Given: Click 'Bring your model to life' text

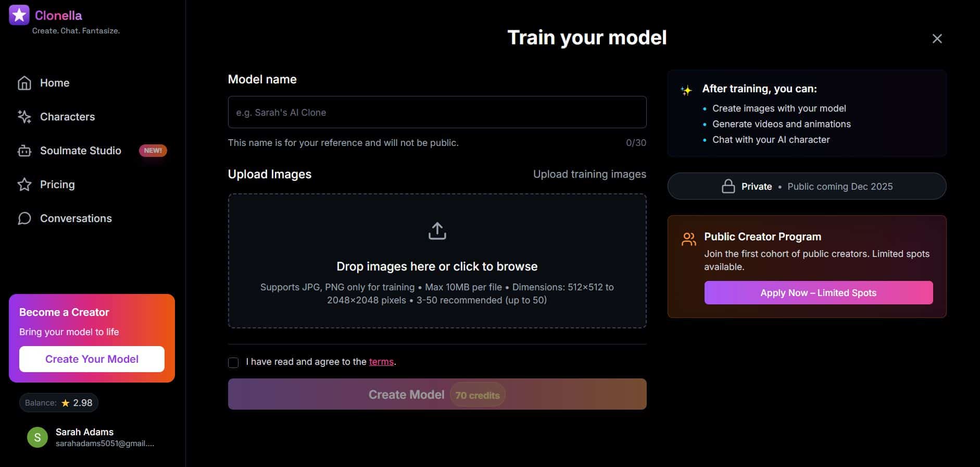Looking at the screenshot, I should tap(69, 332).
